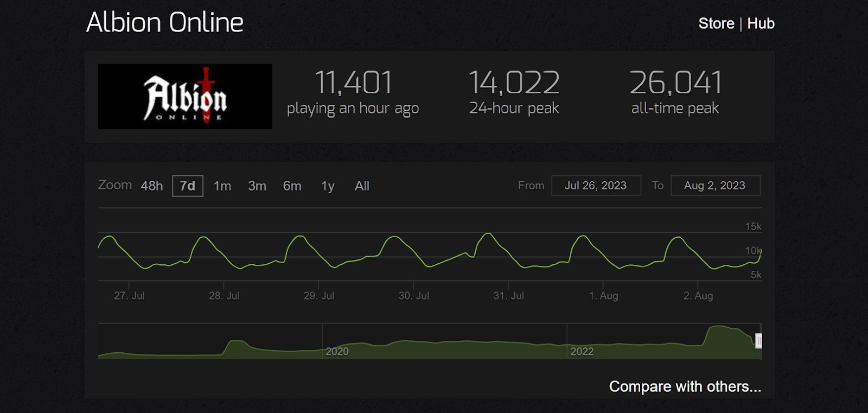This screenshot has height=413, width=868.
Task: Click the From date field Jul 26, 2023
Action: [596, 186]
